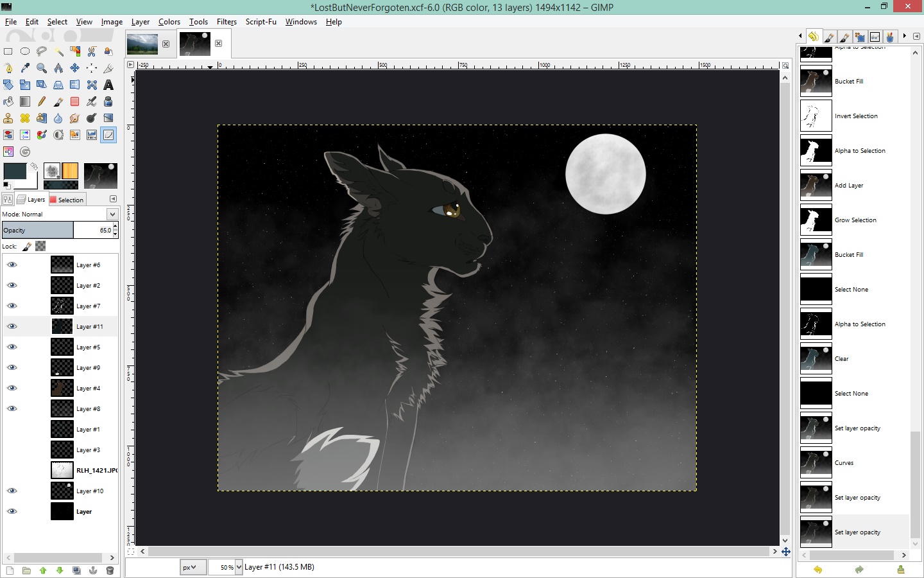
Task: Switch to the landscape image tab
Action: pyautogui.click(x=142, y=44)
